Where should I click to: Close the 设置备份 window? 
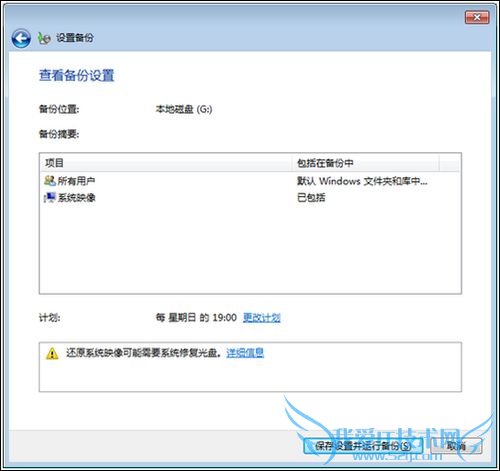point(477,17)
